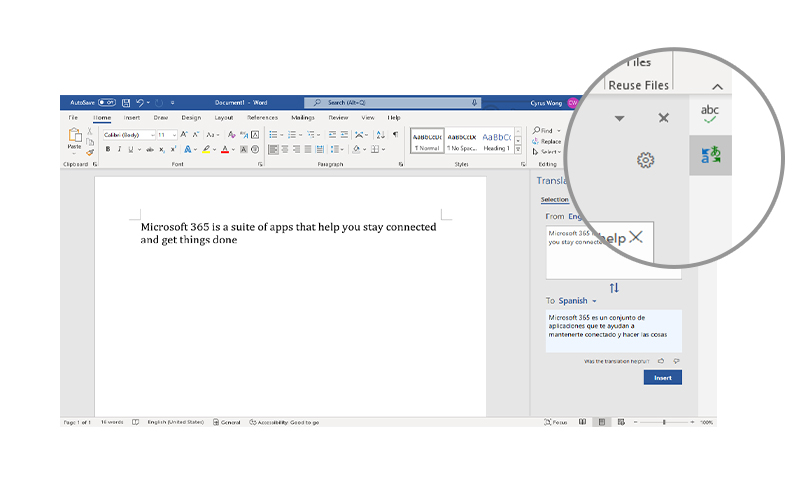Show paragraph marks with the pilcrow

click(x=395, y=135)
